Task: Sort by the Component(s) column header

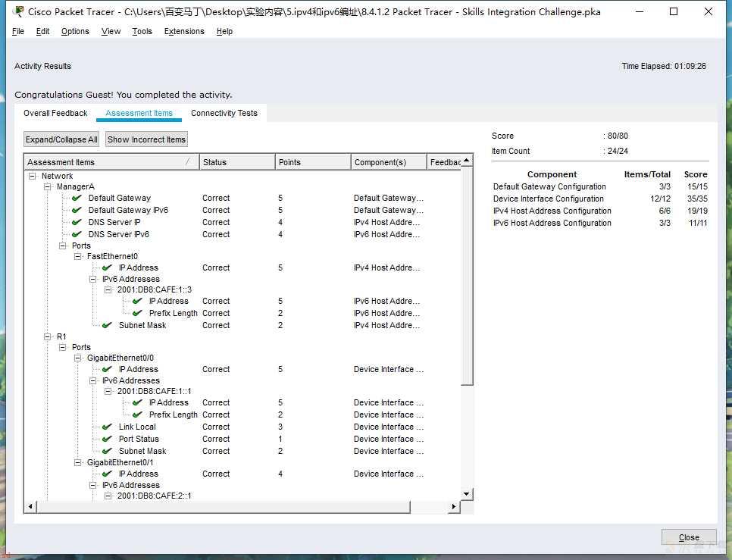Action: pos(389,162)
